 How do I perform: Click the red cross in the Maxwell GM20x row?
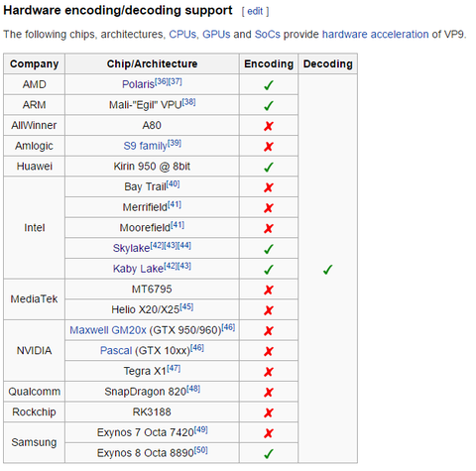click(x=269, y=331)
